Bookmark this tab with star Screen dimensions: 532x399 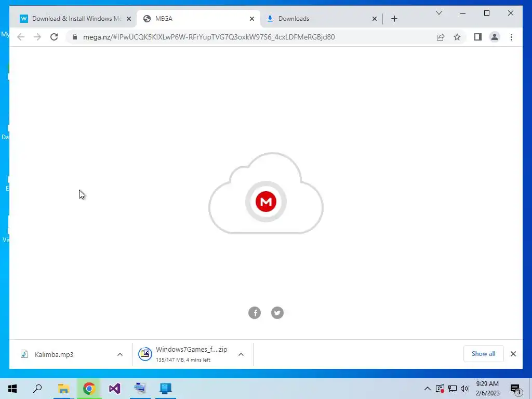(x=457, y=37)
